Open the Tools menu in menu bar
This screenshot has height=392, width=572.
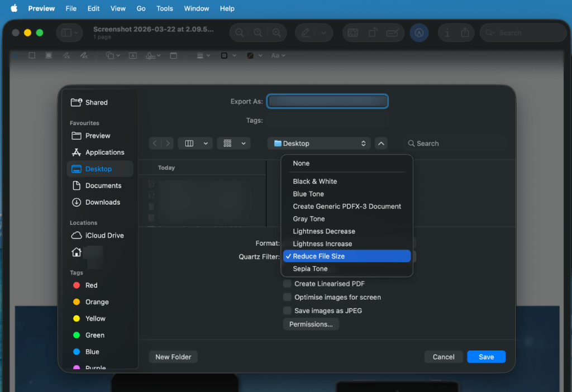[x=164, y=8]
